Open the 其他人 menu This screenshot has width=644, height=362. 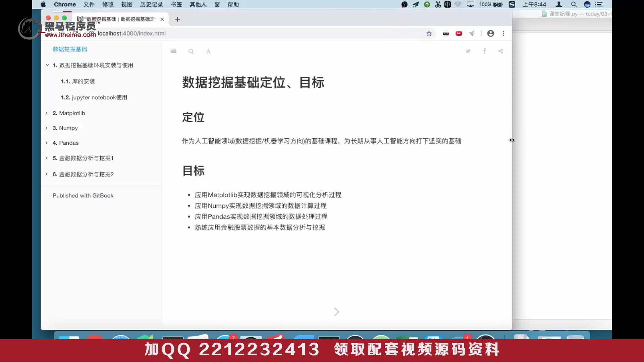pos(198,4)
